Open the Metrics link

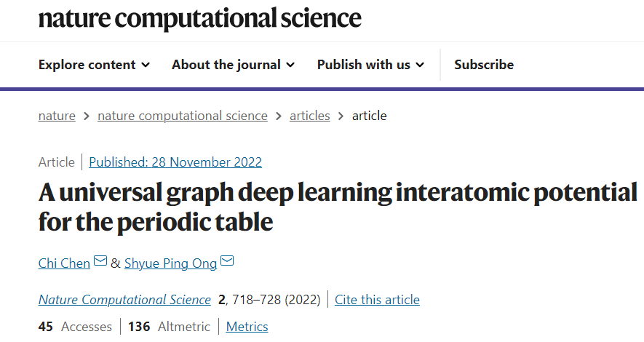pyautogui.click(x=247, y=327)
